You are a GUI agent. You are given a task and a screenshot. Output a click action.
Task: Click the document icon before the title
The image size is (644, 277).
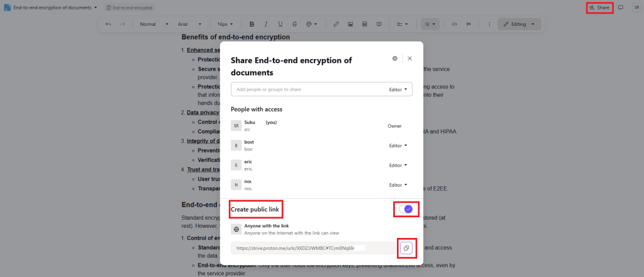pyautogui.click(x=8, y=8)
